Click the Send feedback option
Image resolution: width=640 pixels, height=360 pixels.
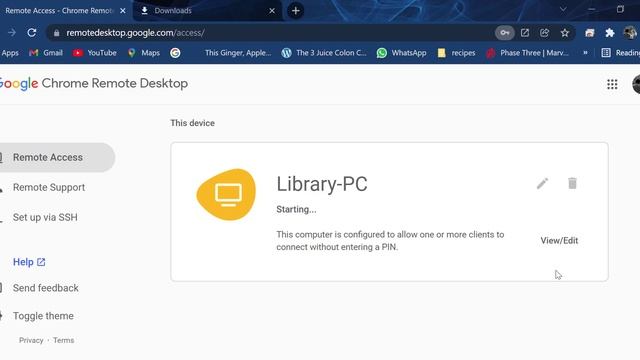pos(45,288)
